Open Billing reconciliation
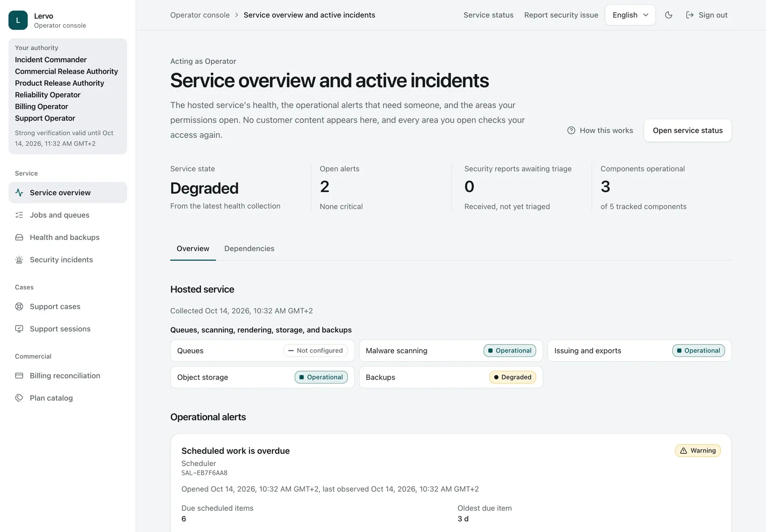766x532 pixels. point(68,376)
